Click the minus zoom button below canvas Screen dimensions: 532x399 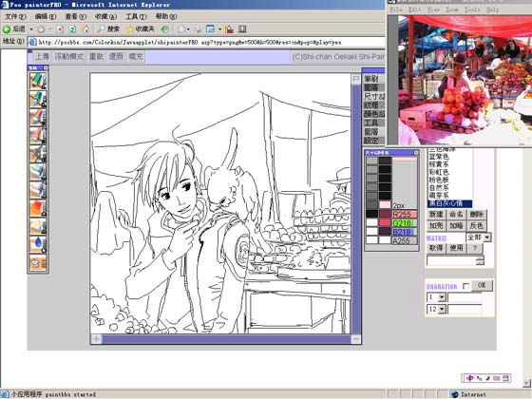click(x=355, y=338)
